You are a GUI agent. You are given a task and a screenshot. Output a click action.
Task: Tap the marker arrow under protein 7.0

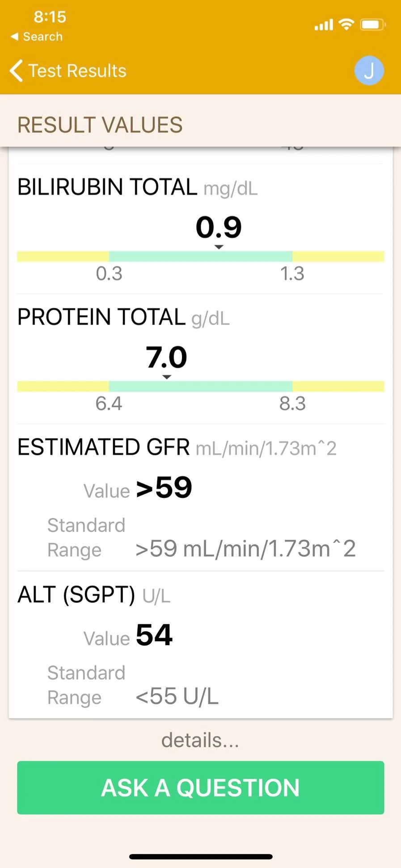click(167, 377)
